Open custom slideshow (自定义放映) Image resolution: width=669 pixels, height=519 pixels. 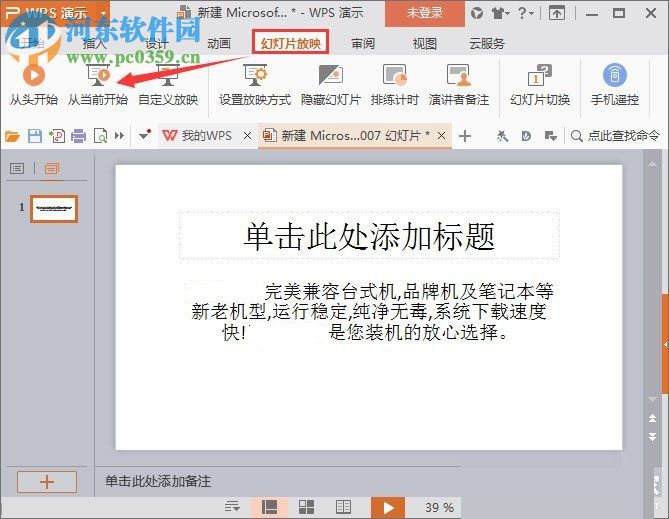(x=168, y=85)
